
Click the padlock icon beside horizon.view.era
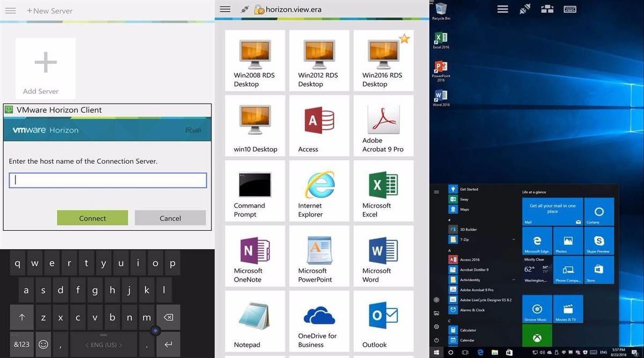click(259, 9)
